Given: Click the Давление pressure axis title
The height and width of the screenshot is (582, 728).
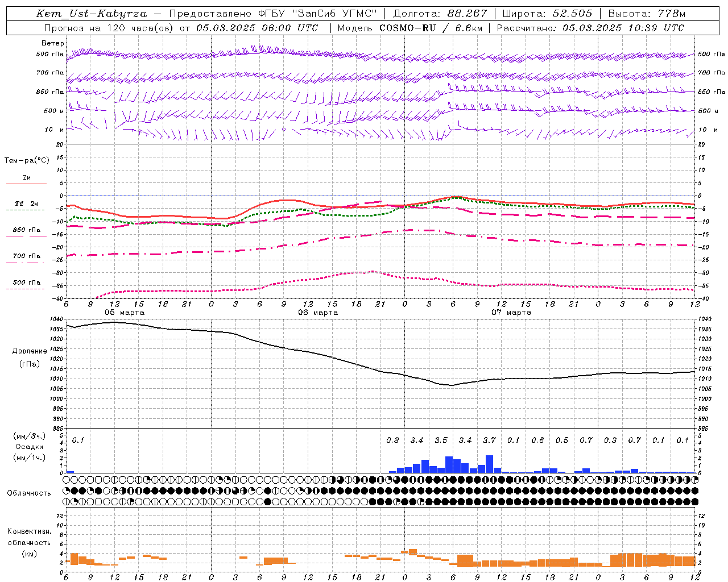Looking at the screenshot, I should point(30,351).
